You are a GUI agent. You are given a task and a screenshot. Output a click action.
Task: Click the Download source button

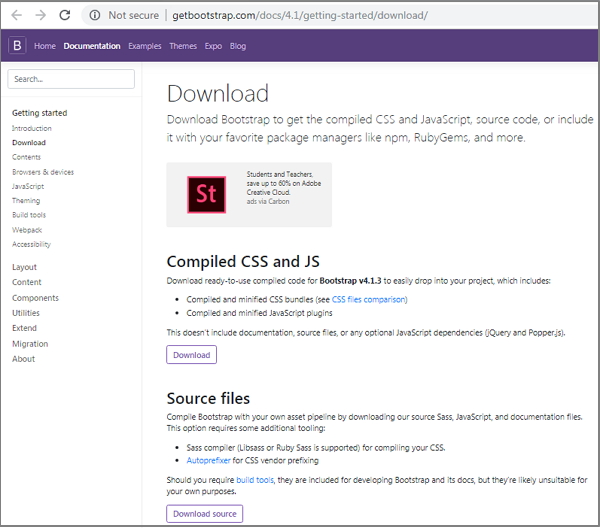pyautogui.click(x=204, y=514)
